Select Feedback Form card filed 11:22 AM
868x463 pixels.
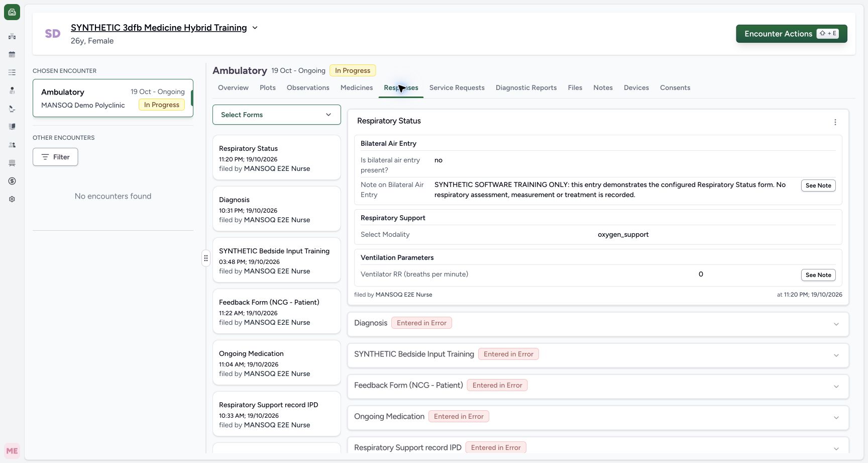coord(277,311)
